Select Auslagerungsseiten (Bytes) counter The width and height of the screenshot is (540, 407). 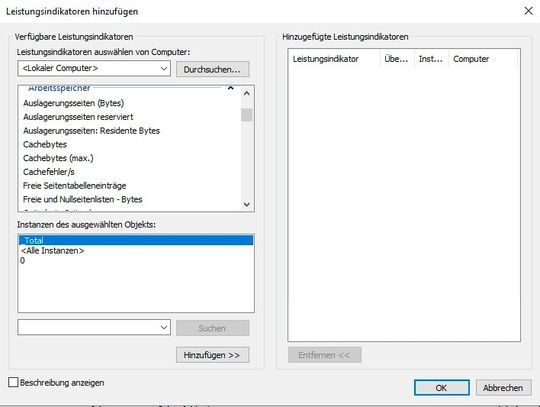(73, 103)
